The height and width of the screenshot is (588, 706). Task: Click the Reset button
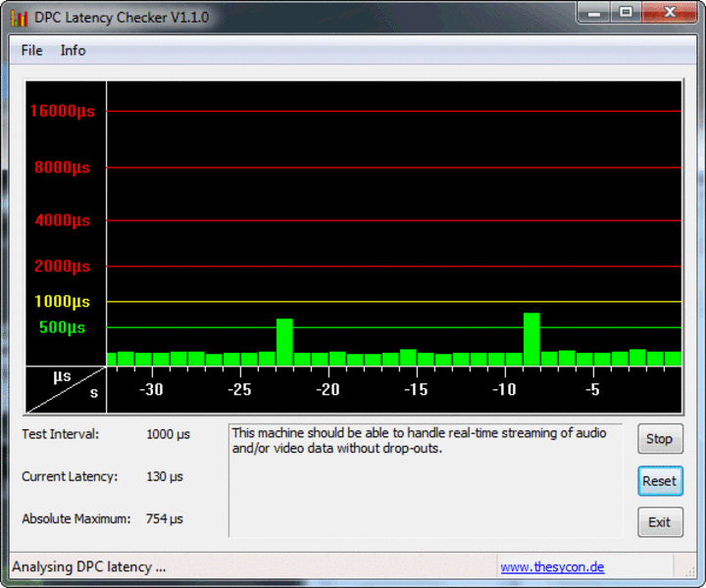pos(660,481)
